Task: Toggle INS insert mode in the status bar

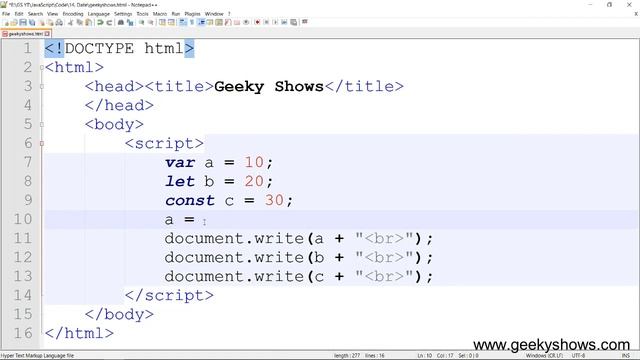Action: point(625,356)
